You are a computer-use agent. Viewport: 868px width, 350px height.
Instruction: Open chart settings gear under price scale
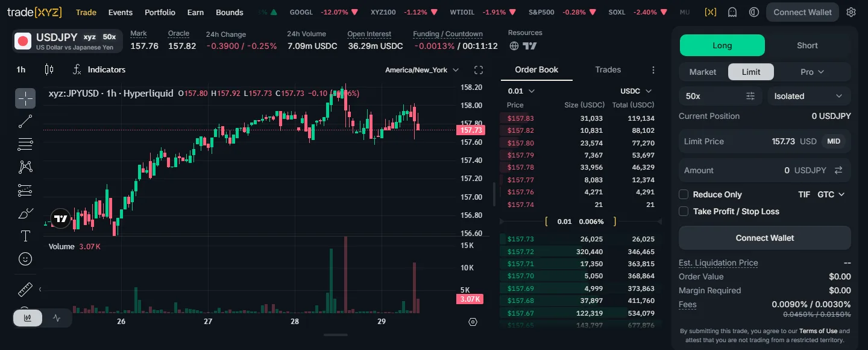coord(473,322)
